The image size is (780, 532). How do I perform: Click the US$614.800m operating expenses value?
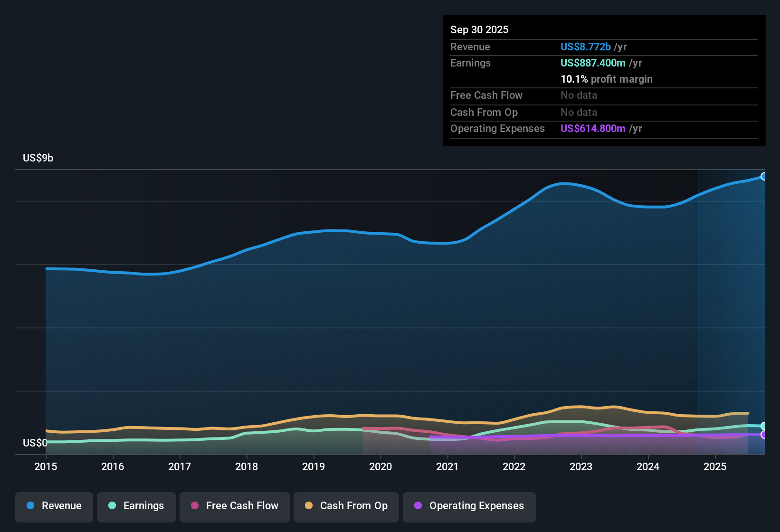(593, 128)
